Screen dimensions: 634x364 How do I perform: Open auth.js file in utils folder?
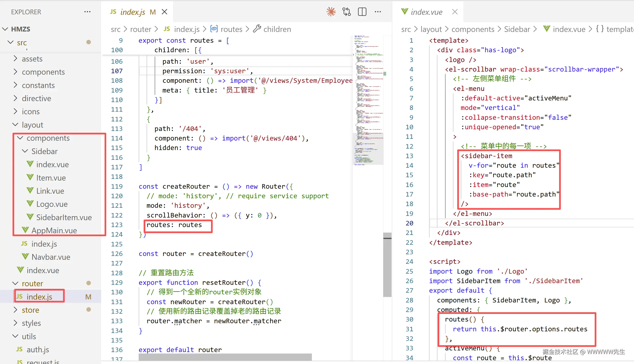(x=37, y=349)
